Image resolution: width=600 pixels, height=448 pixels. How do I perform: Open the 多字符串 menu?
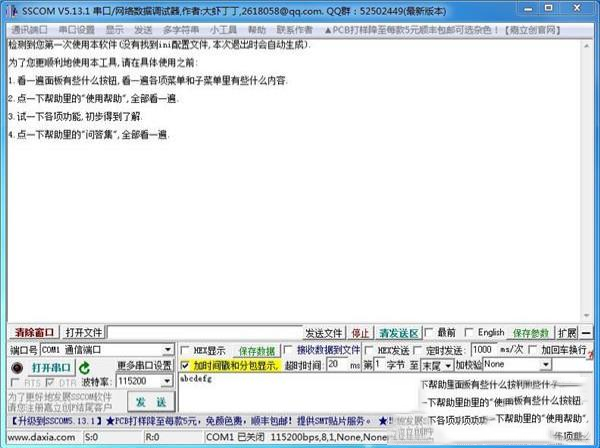[x=181, y=29]
